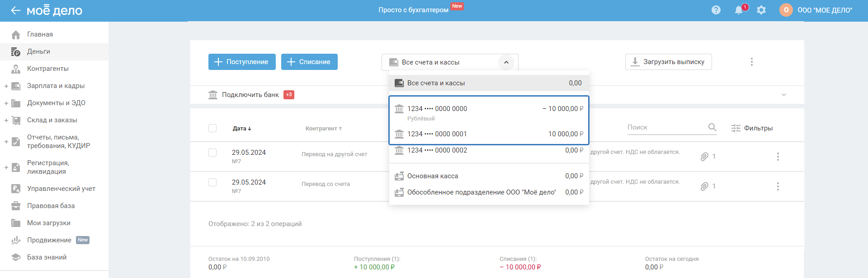Expand the Документы и ЭДО plus sign
Image resolution: width=868 pixels, height=278 pixels.
(6, 103)
